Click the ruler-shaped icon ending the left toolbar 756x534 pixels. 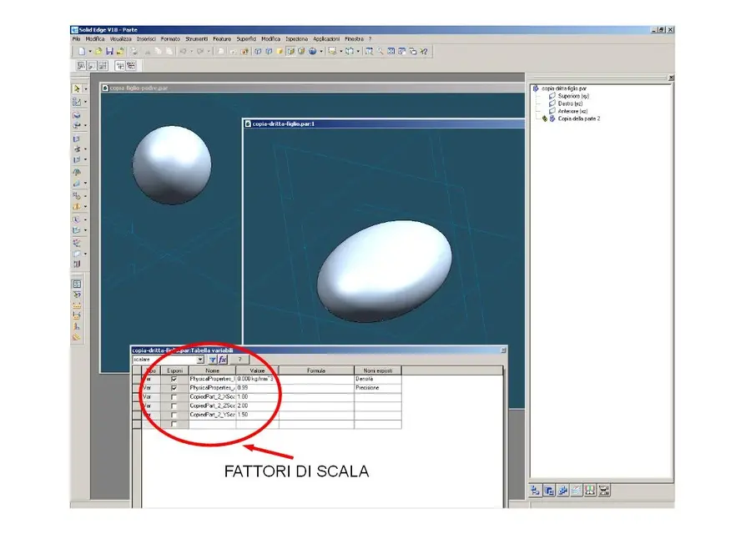77,337
